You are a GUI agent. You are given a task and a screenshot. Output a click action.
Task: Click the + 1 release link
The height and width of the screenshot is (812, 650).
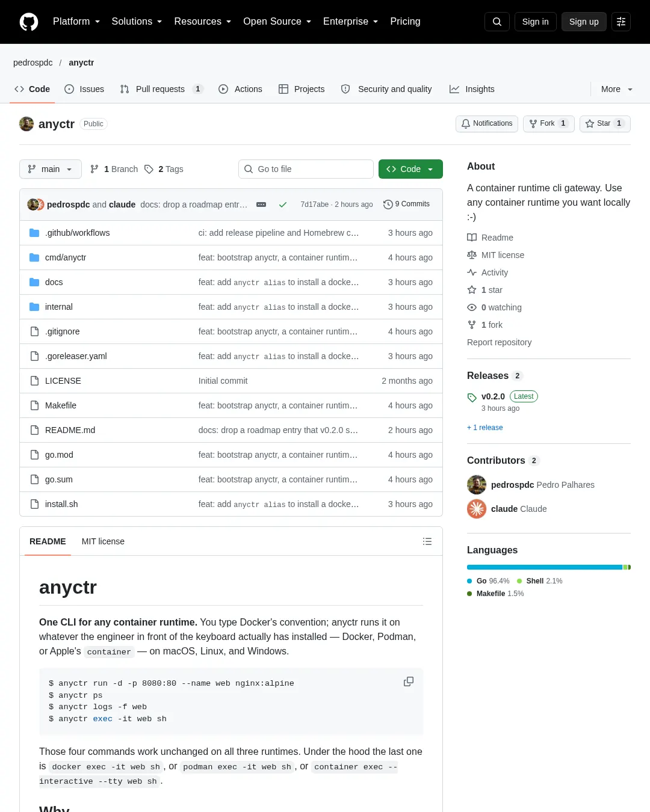485,428
